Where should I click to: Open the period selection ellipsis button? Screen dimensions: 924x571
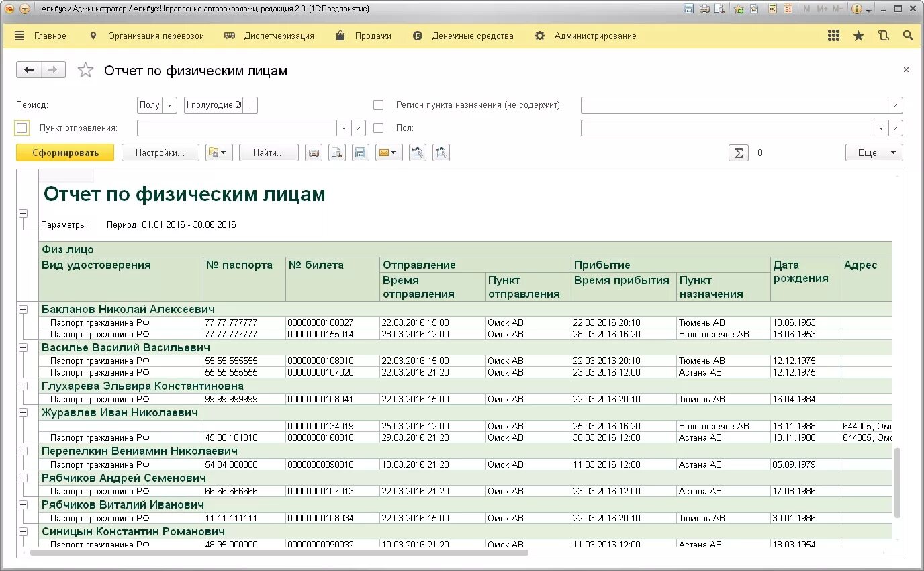point(250,105)
